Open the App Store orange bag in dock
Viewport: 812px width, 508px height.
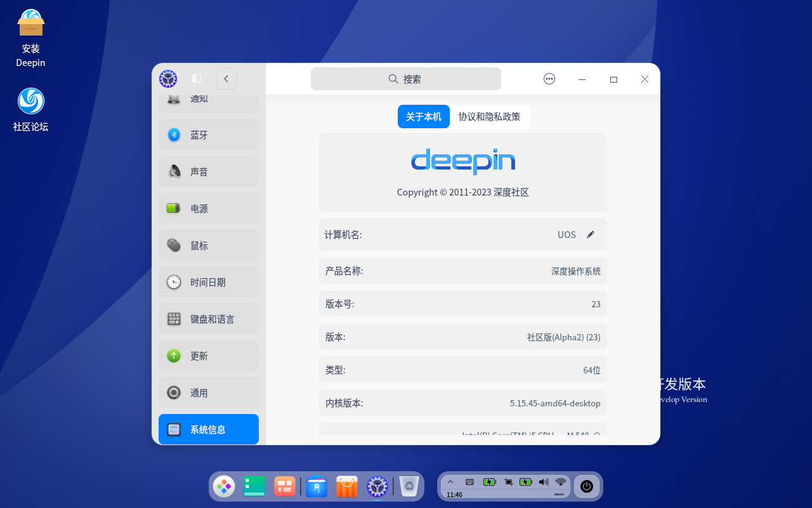coord(346,486)
